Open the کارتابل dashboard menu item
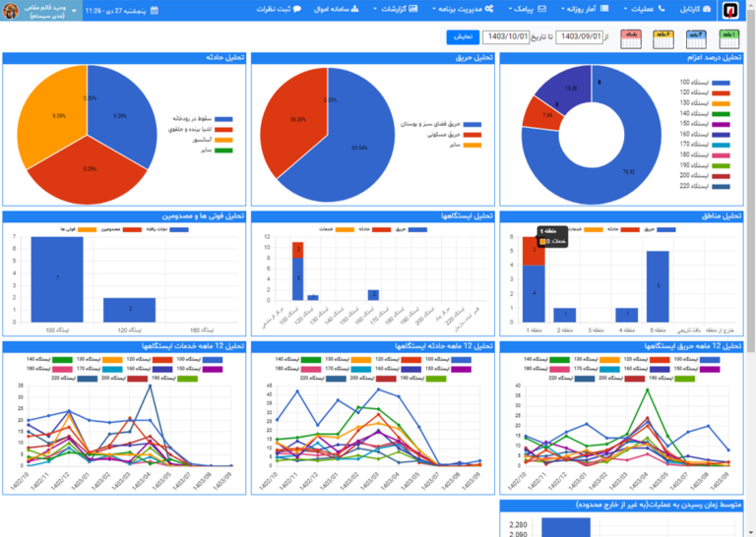 (695, 9)
